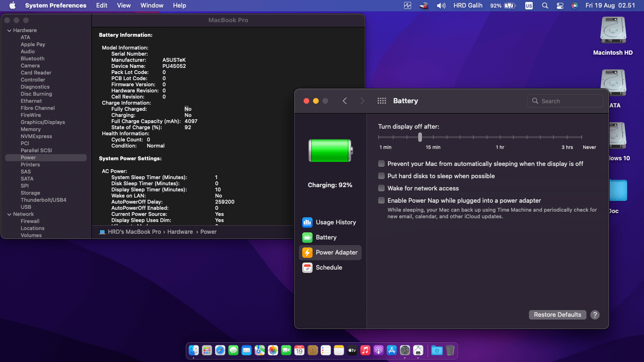Click the battery status in the menu bar
644x362 pixels.
503,6
